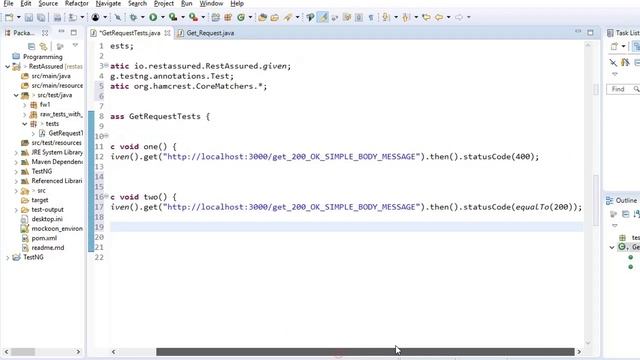
Task: Collapse the RestAssured project node
Action: click(7, 66)
